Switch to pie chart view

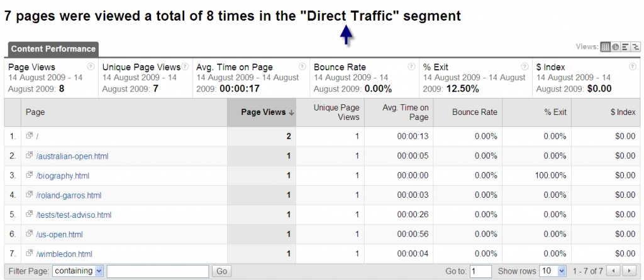(x=615, y=47)
